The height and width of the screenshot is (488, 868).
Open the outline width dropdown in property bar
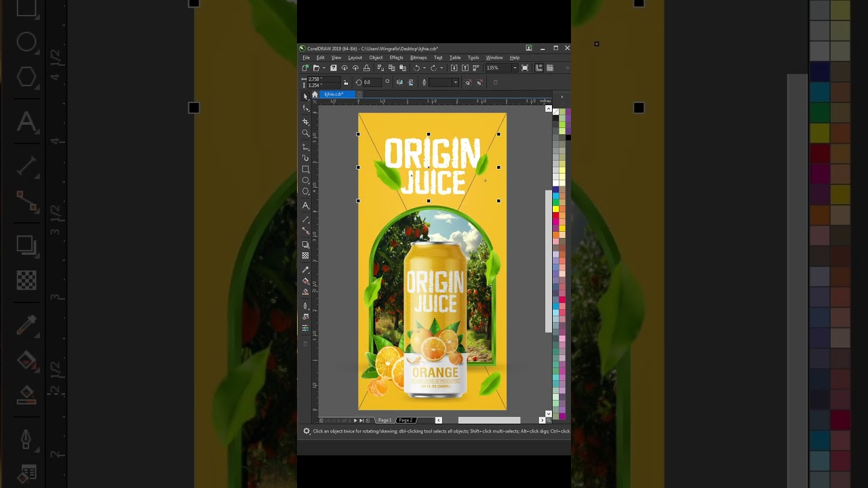[456, 82]
